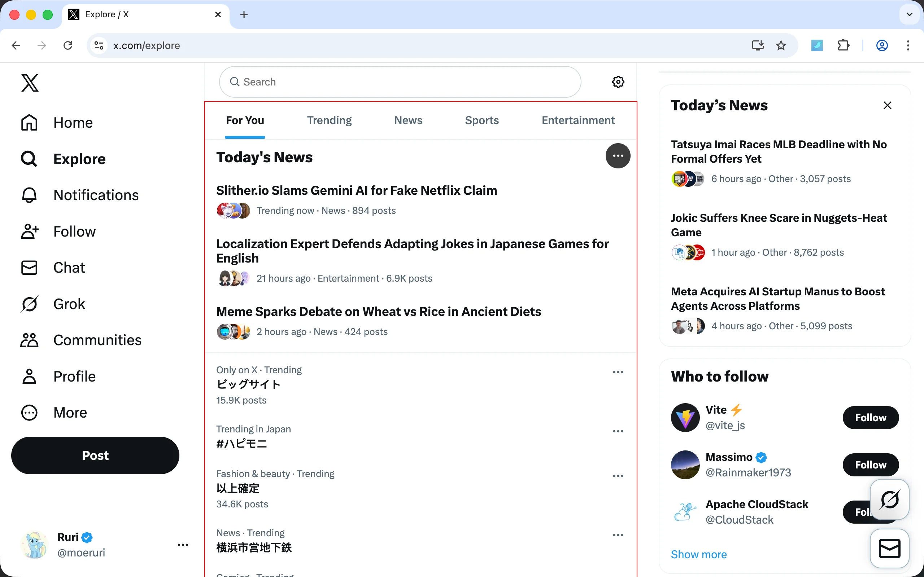The height and width of the screenshot is (577, 924).
Task: Open the Communities icon in sidebar
Action: 29,340
